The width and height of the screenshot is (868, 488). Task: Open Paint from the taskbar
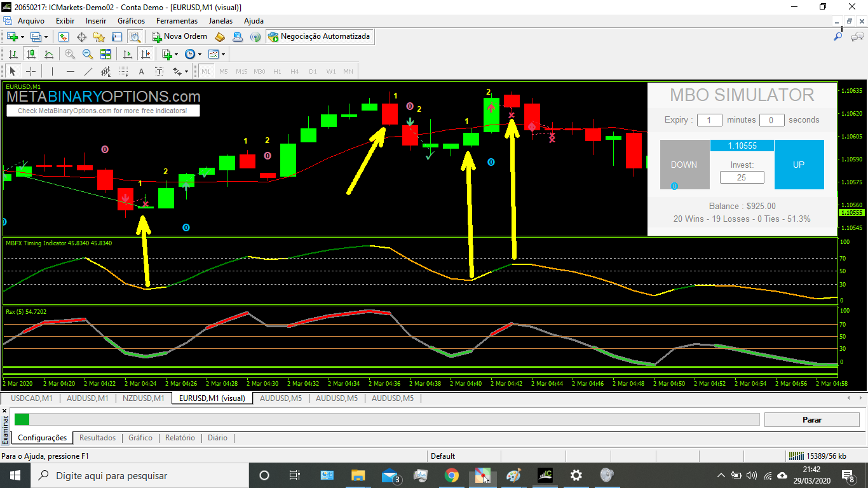pyautogui.click(x=513, y=475)
